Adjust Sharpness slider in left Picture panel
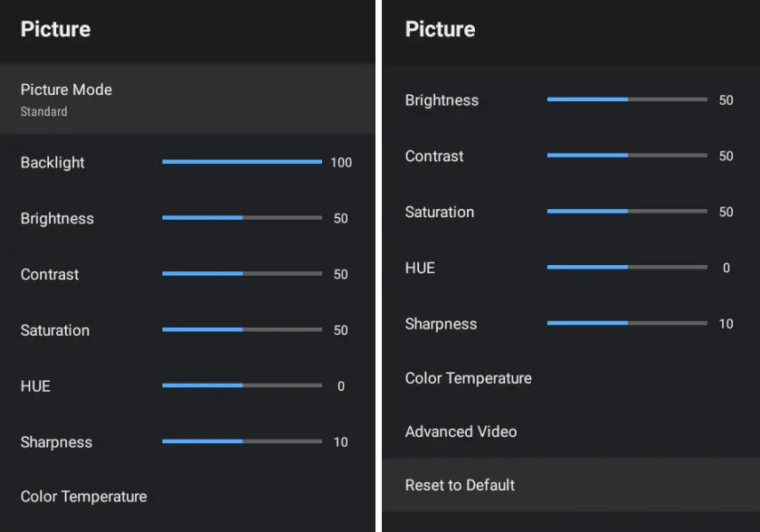 (x=242, y=442)
